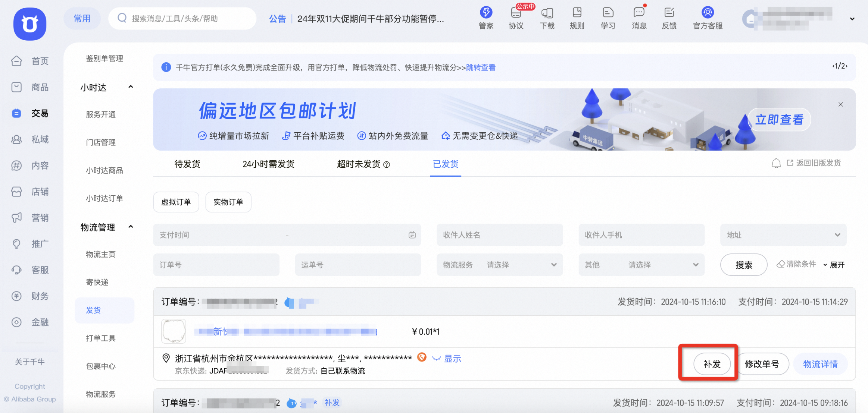Image resolution: width=868 pixels, height=413 pixels.
Task: Open 发货 menu item
Action: pos(104,310)
